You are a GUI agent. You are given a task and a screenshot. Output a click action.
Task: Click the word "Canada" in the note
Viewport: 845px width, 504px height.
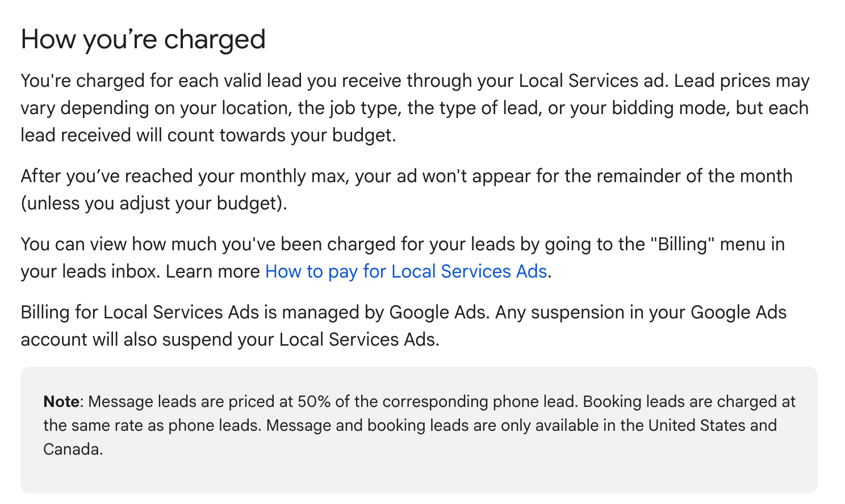point(72,450)
